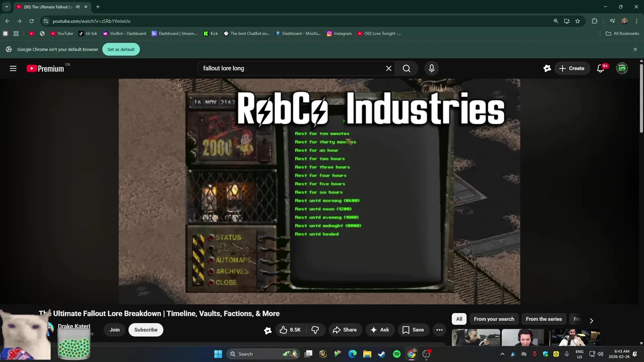Open the YouTube account avatar menu
The image size is (644, 362).
[622, 68]
